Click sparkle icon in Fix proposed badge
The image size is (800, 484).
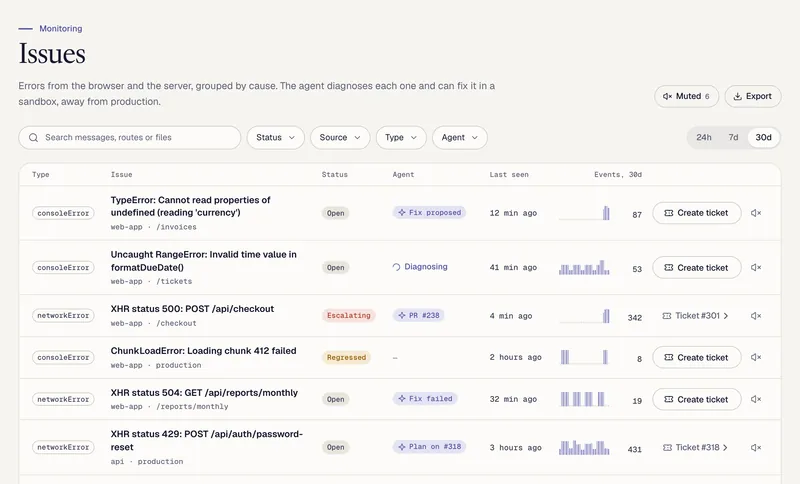click(402, 213)
